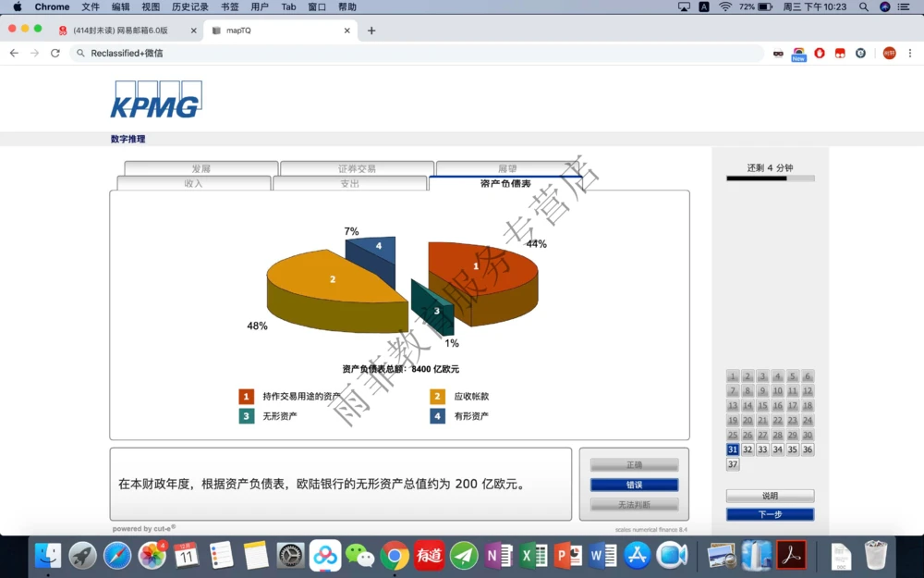Screen dimensions: 924x578
Task: Select the 无法判断 answer option
Action: tap(633, 504)
